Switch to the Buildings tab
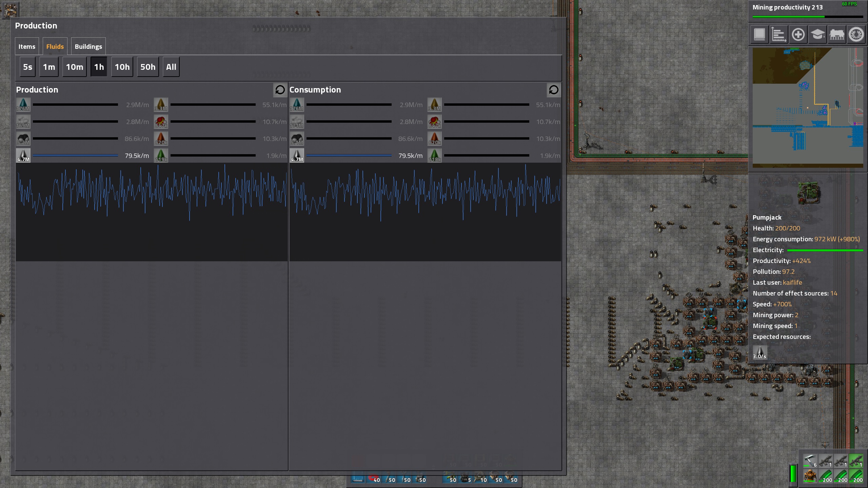This screenshot has width=868, height=488. 88,46
